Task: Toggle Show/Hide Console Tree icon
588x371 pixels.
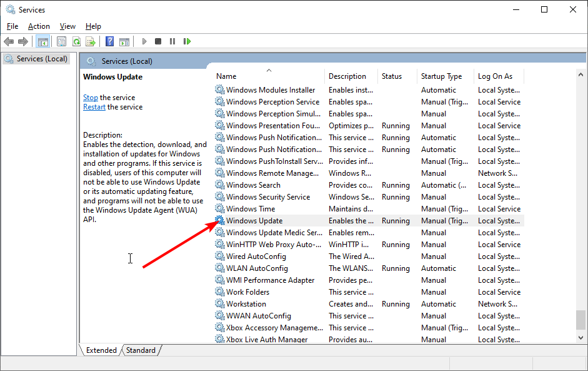Action: (x=42, y=41)
